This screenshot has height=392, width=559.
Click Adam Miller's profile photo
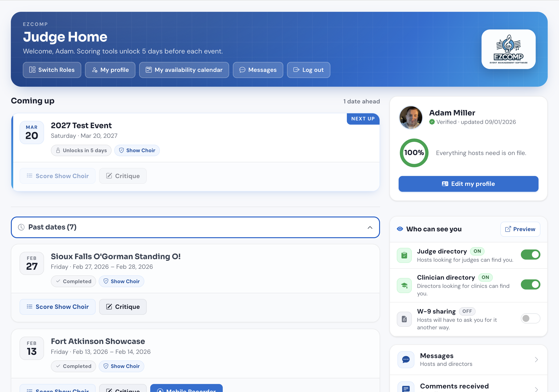pos(411,117)
